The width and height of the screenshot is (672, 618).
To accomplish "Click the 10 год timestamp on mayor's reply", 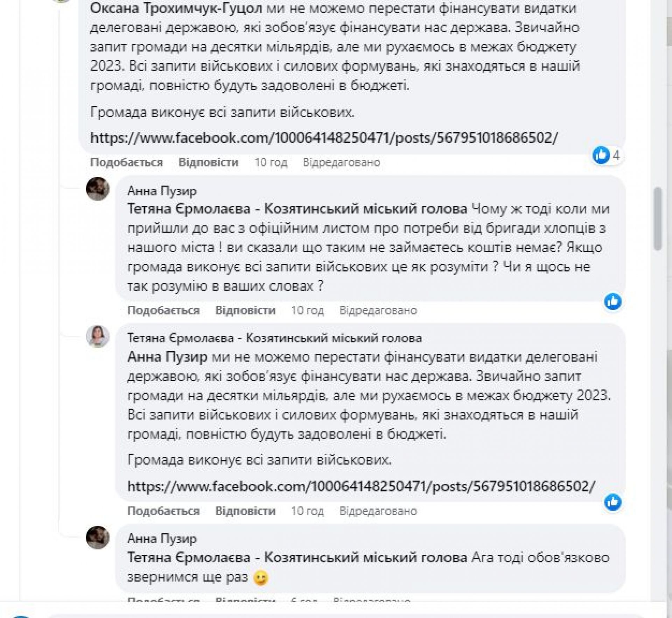I will 307,511.
